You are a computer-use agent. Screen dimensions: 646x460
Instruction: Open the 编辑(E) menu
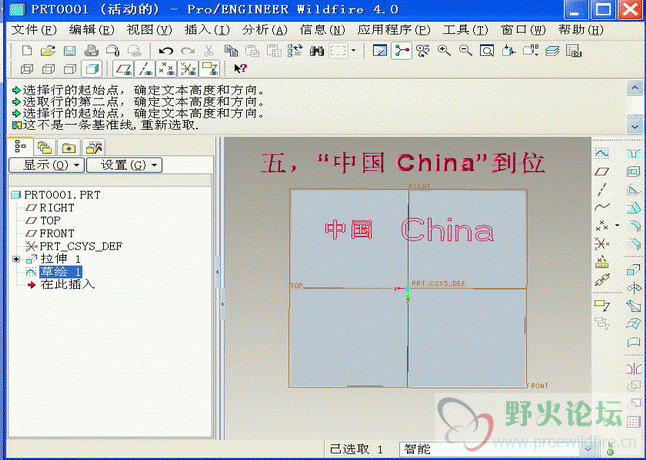tap(91, 30)
